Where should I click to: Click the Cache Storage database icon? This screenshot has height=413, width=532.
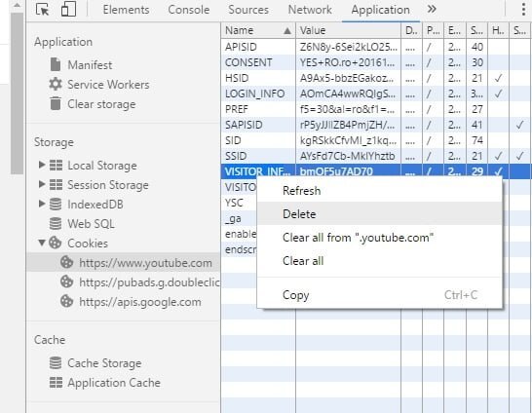(x=56, y=362)
